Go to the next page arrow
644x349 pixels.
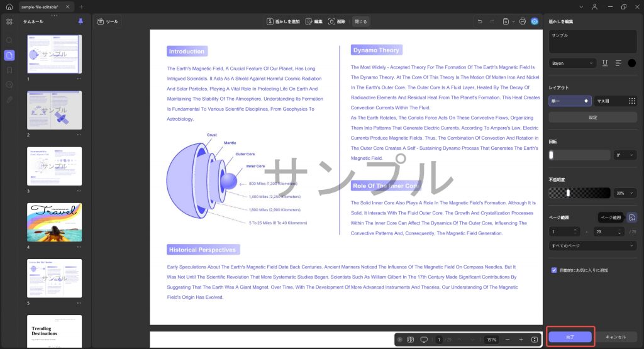pos(472,340)
